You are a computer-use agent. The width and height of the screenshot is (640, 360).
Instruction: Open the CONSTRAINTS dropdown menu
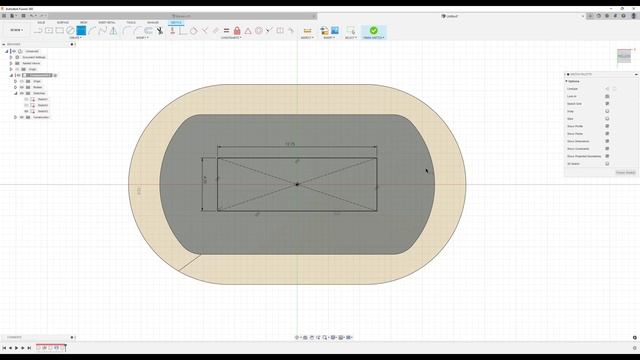[231, 38]
